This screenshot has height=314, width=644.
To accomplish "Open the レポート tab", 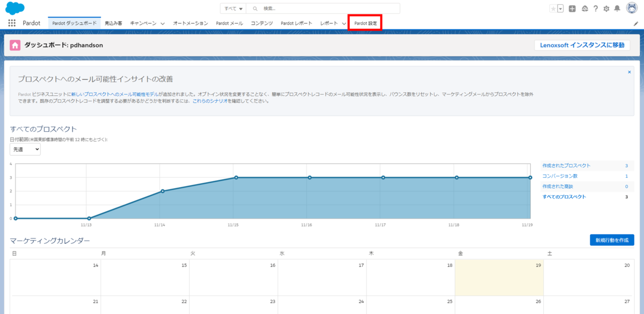I will point(329,24).
